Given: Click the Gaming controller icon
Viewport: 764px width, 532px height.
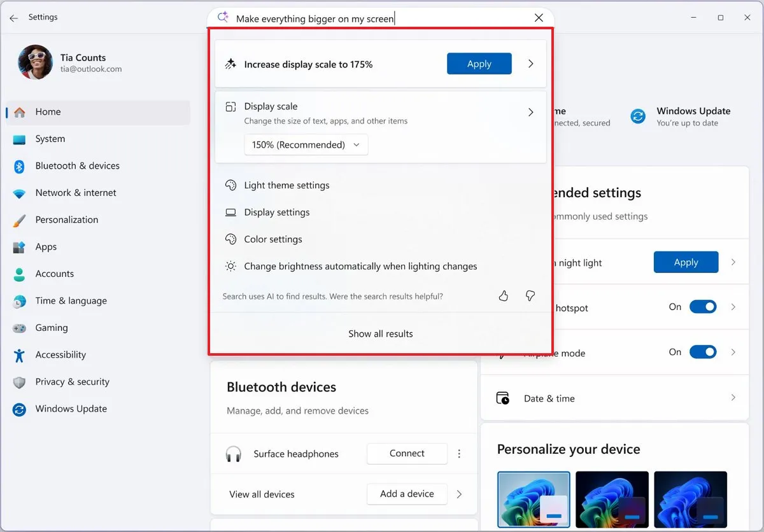Looking at the screenshot, I should pos(19,327).
